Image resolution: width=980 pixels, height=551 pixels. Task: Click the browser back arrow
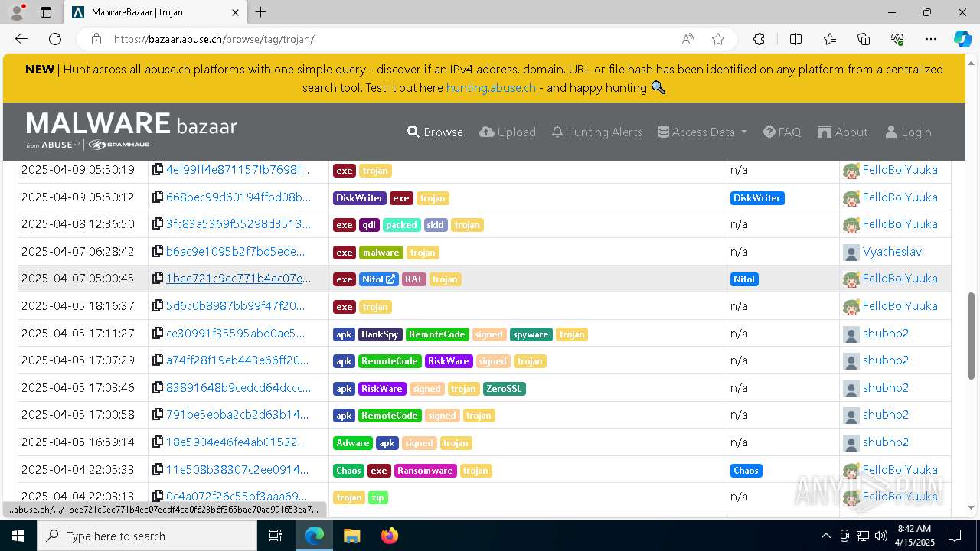pyautogui.click(x=21, y=39)
